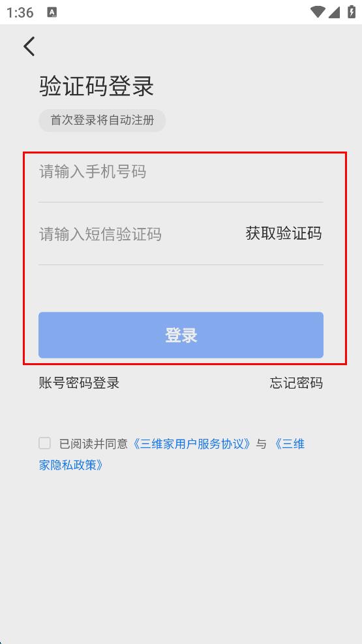Switch to 账号密码登录 login mode
Screen dimensions: 362x644
tap(79, 383)
